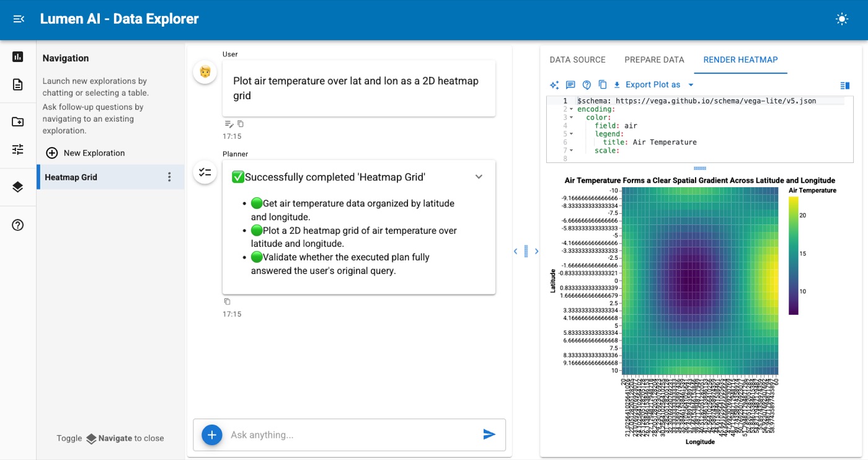
Task: Fold the 'color:' block on line 3
Action: click(571, 117)
